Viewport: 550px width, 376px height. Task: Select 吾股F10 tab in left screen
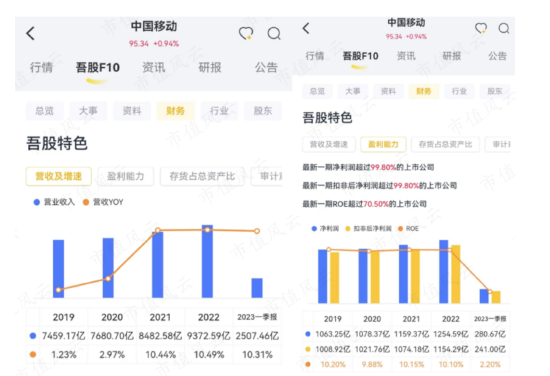(98, 67)
